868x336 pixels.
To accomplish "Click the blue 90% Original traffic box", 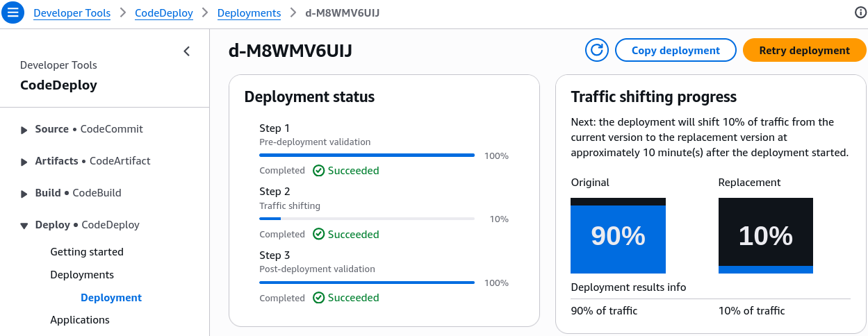I will [x=618, y=235].
